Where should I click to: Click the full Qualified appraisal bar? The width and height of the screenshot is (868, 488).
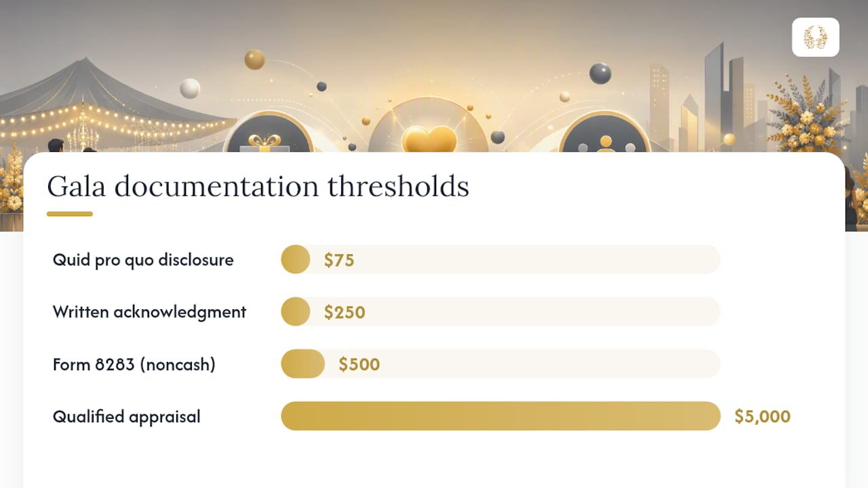pos(500,416)
